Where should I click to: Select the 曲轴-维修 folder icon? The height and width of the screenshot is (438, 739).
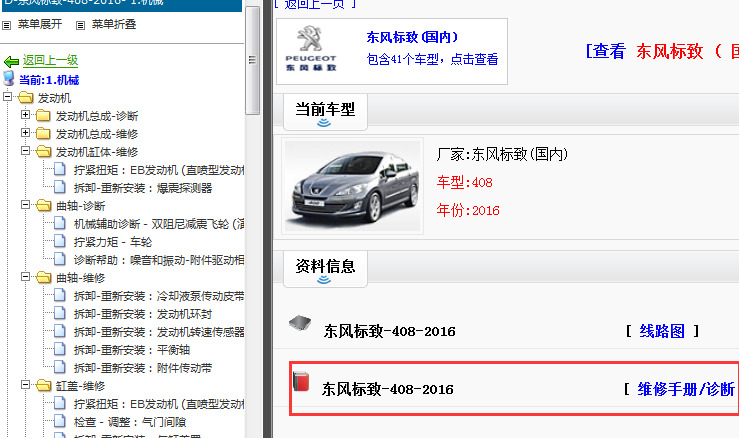[43, 278]
